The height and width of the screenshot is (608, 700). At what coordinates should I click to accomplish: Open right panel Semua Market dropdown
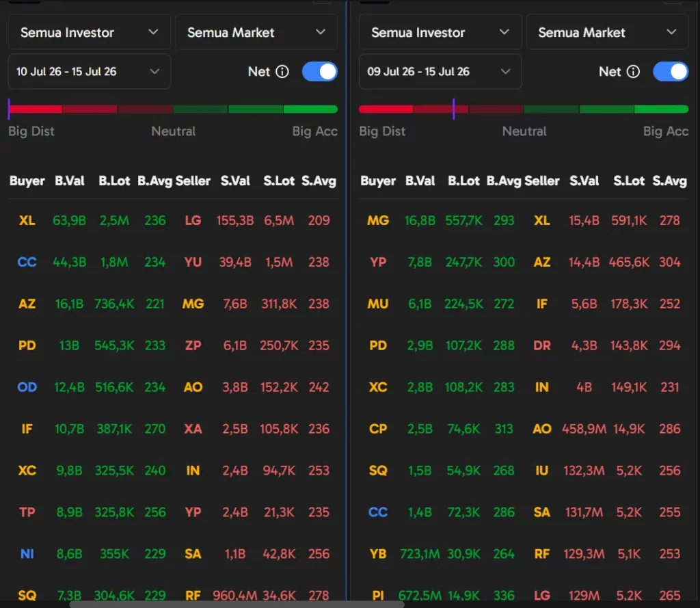pos(607,32)
